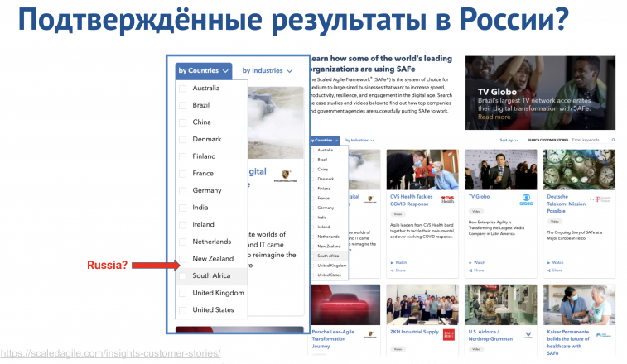
Task: Tick the India checkbox in enlarged list
Action: tap(182, 208)
